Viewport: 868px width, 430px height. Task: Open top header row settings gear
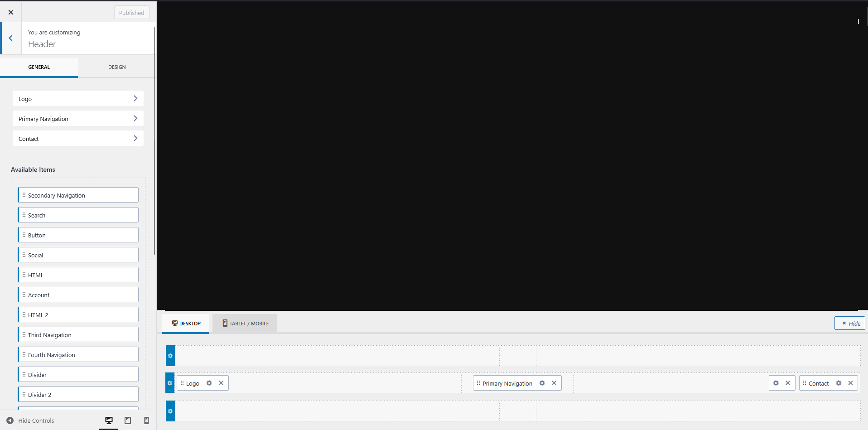(x=170, y=356)
